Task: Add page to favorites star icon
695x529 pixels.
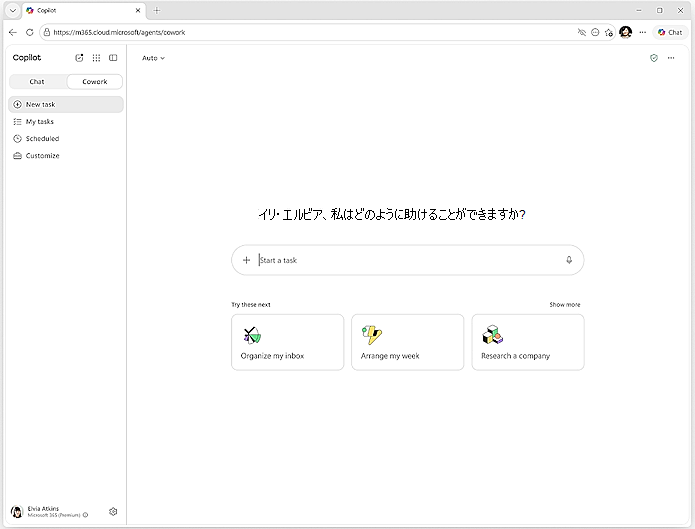Action: [609, 32]
